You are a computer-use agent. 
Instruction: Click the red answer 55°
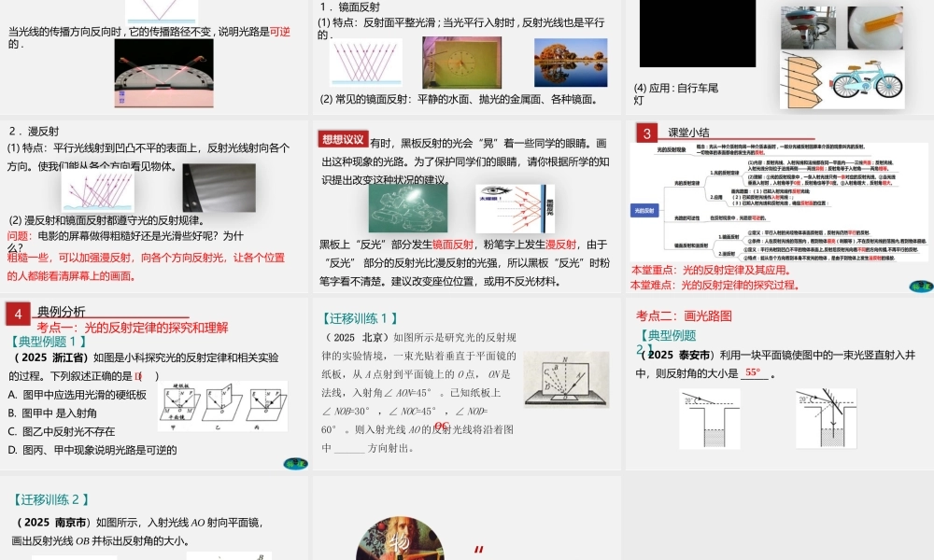[x=753, y=372]
